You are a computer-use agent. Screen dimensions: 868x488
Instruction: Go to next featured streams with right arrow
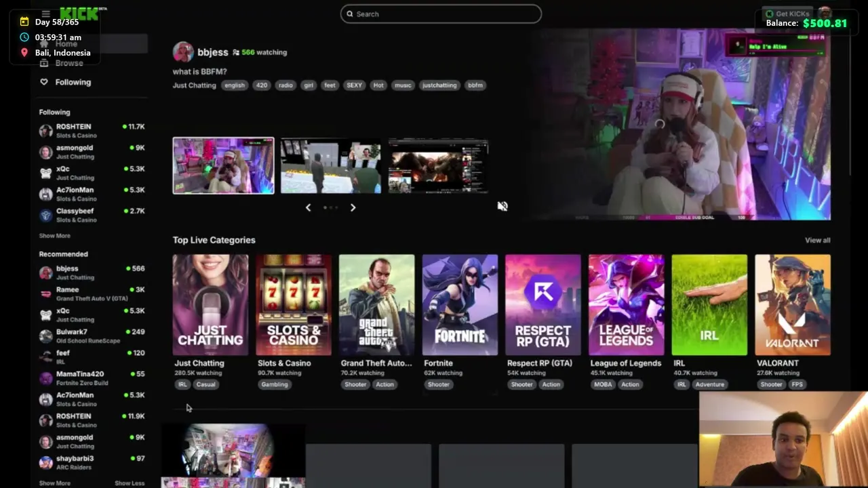(x=353, y=207)
